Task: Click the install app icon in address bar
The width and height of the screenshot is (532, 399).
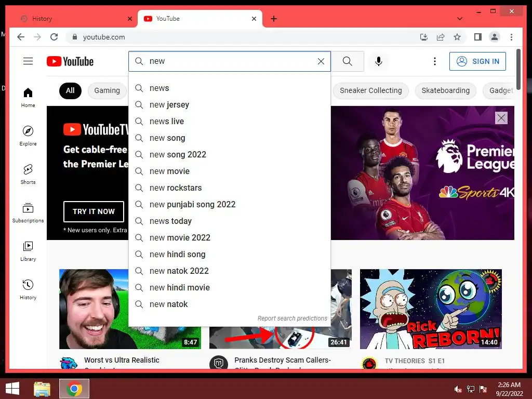Action: pos(424,37)
